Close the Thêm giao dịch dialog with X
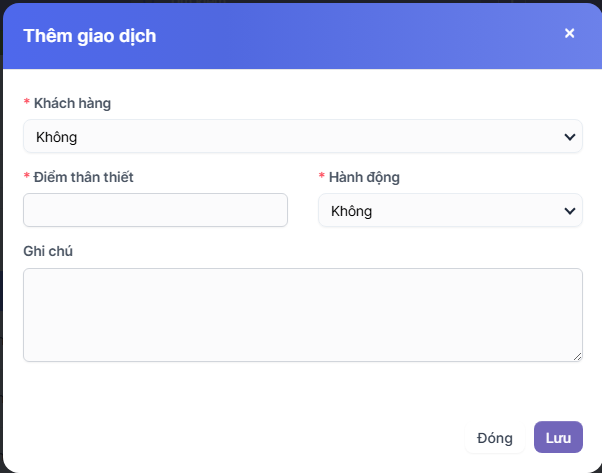 coord(569,33)
